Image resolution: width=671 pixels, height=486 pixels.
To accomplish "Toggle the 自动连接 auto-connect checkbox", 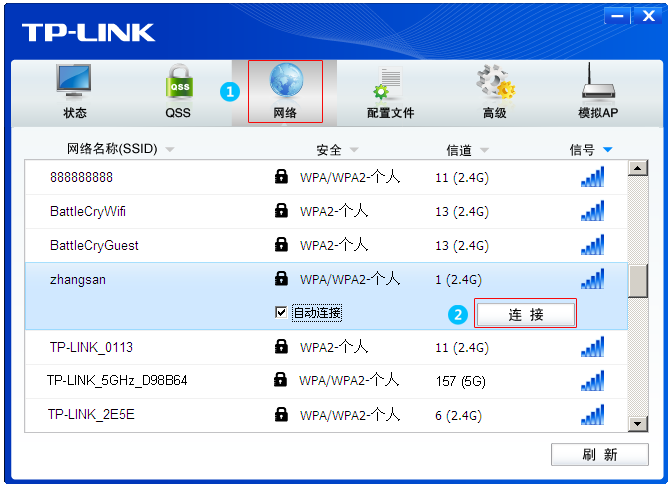I will (281, 313).
